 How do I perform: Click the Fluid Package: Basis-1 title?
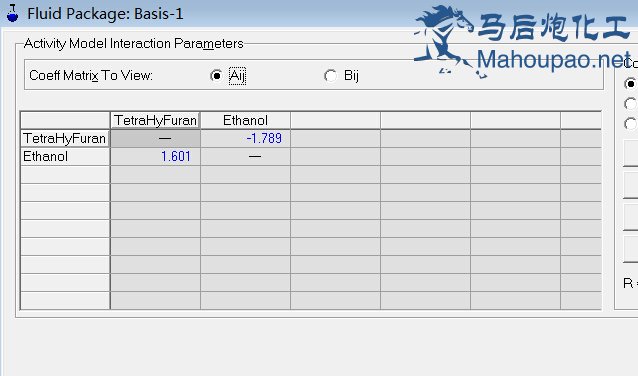point(105,14)
